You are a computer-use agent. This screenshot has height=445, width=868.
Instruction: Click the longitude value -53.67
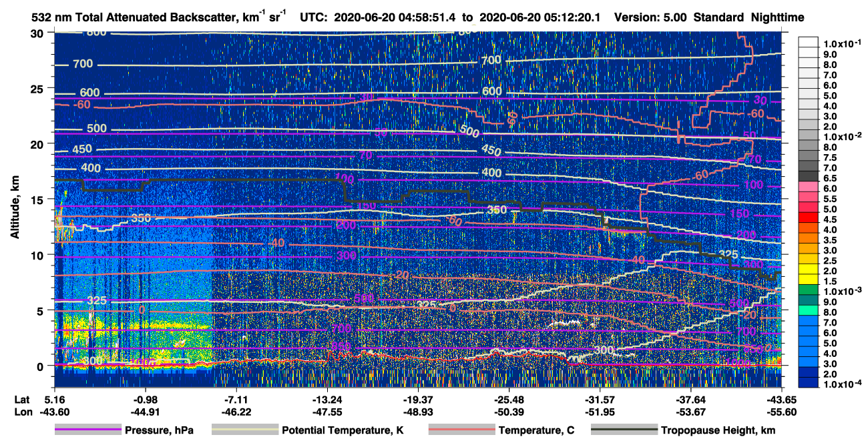click(x=690, y=412)
